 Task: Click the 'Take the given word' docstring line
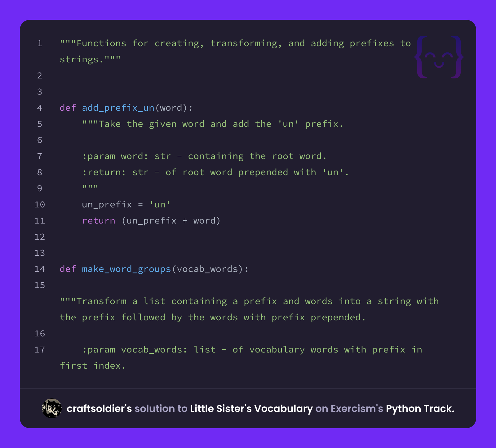[213, 124]
